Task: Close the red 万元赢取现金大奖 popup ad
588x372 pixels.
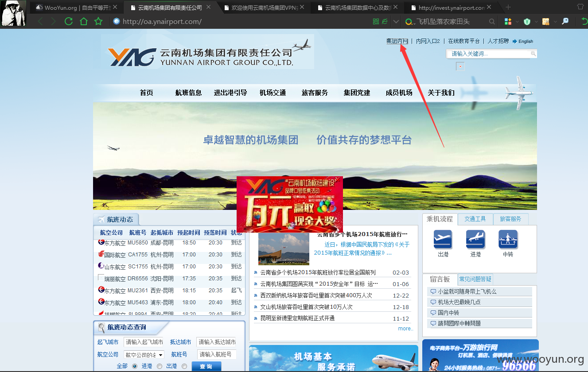Action: [337, 179]
